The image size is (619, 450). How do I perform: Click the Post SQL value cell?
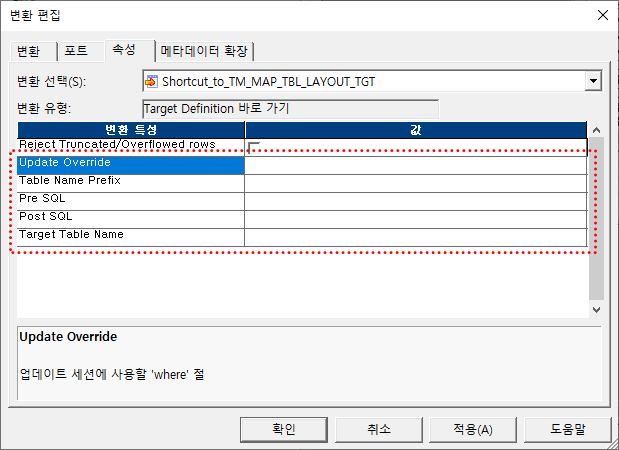pos(416,219)
